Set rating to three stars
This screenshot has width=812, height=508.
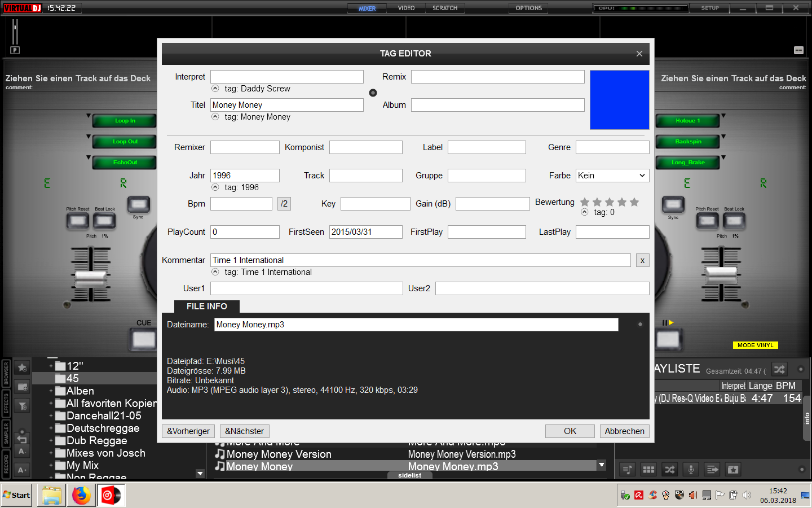(x=610, y=202)
